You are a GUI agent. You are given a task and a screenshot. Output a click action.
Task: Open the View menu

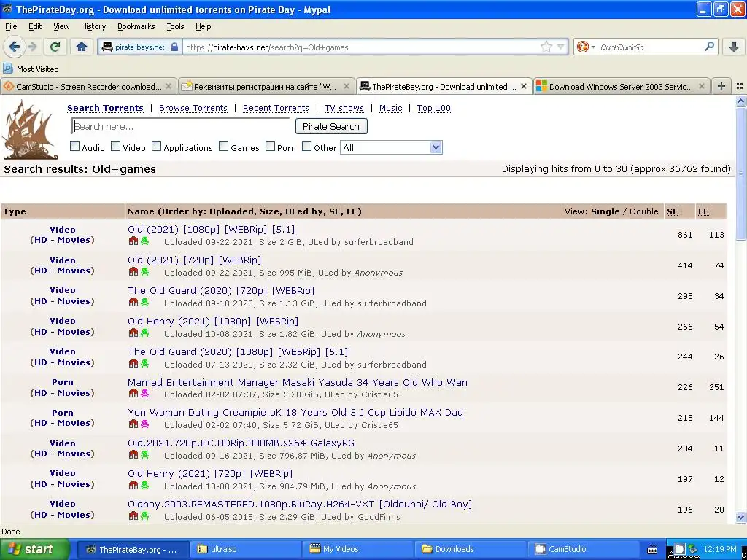61,26
